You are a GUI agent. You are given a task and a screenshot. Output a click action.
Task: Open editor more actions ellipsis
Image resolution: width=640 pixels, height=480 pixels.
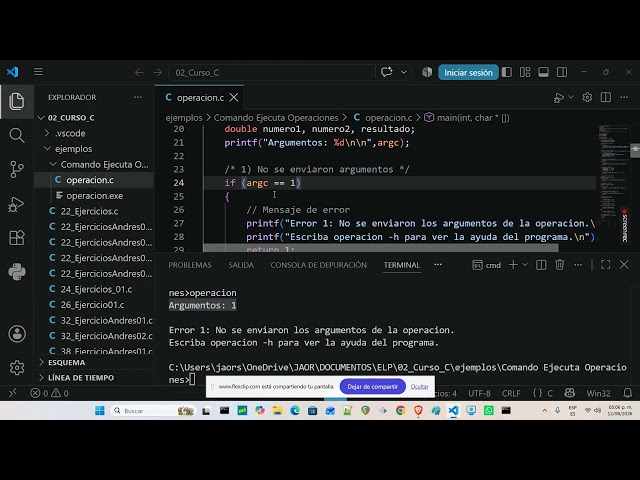(x=624, y=97)
